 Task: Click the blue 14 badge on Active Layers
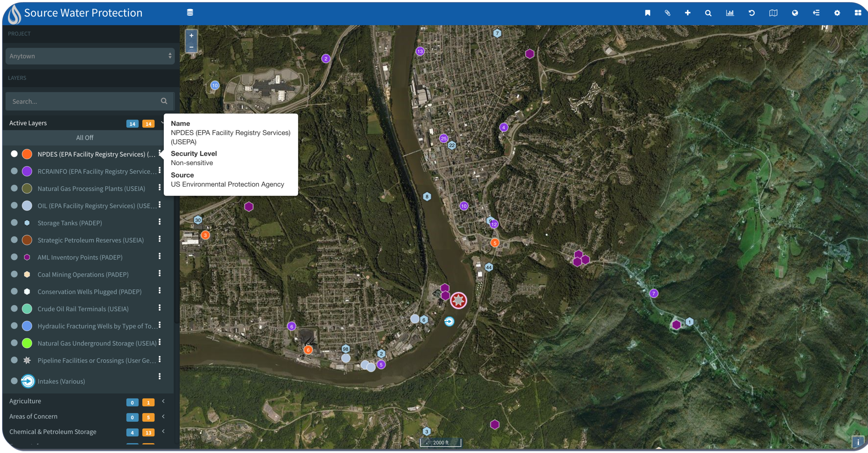point(132,124)
